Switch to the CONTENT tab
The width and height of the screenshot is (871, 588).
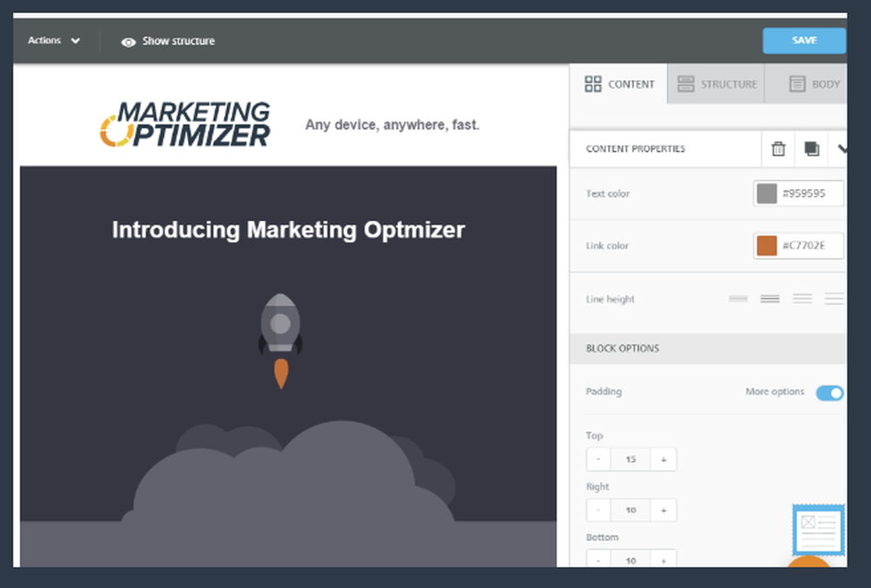tap(618, 84)
